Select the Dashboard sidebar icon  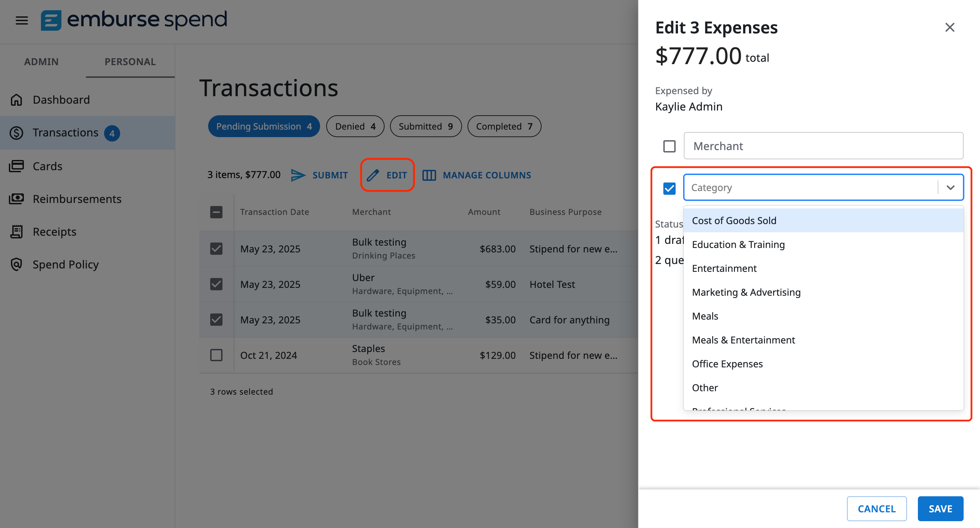pyautogui.click(x=16, y=99)
